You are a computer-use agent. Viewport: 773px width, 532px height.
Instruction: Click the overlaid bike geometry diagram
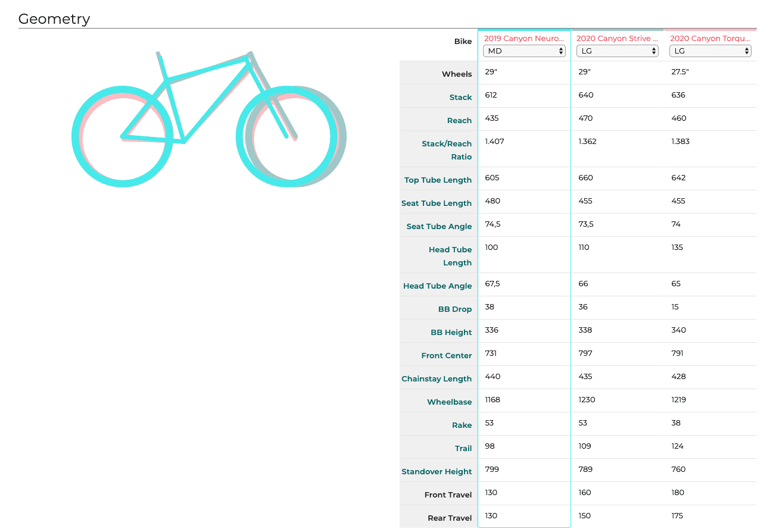(x=209, y=119)
